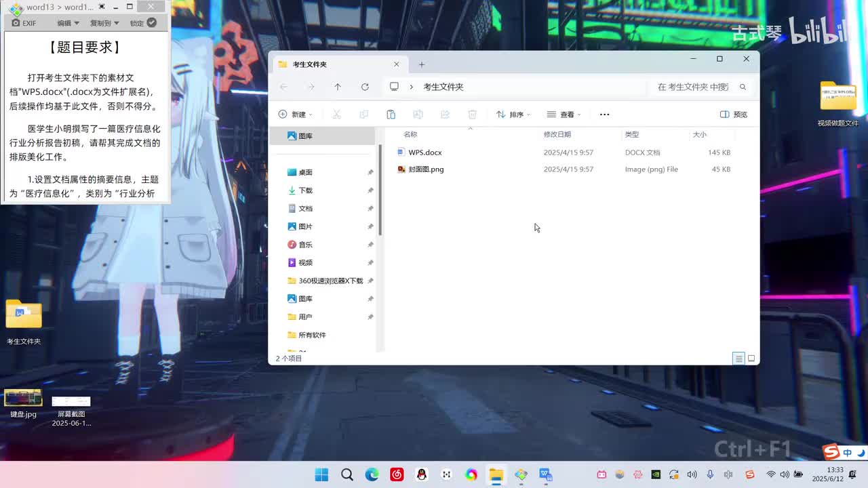The image size is (868, 488).
Task: Click the Paste clipboard icon
Action: point(391,115)
